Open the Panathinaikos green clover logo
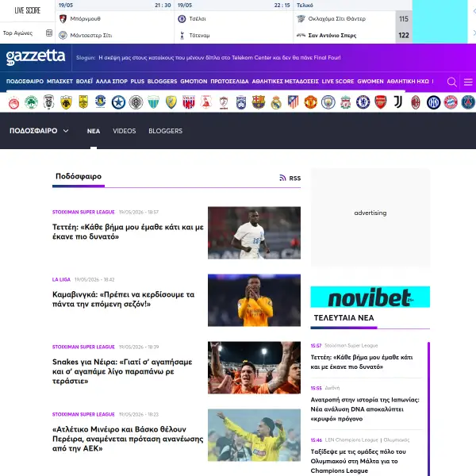Viewport: 476px width, 476px height. click(x=31, y=102)
